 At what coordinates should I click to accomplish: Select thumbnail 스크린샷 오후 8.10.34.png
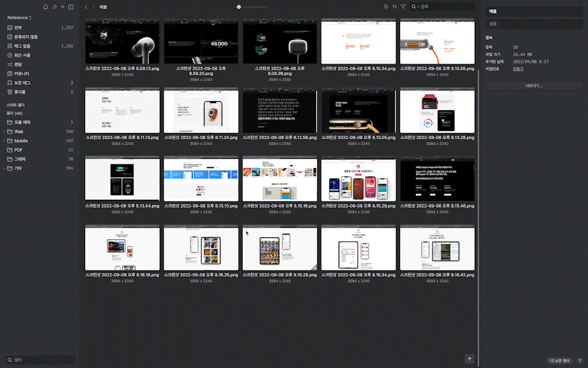[358, 41]
